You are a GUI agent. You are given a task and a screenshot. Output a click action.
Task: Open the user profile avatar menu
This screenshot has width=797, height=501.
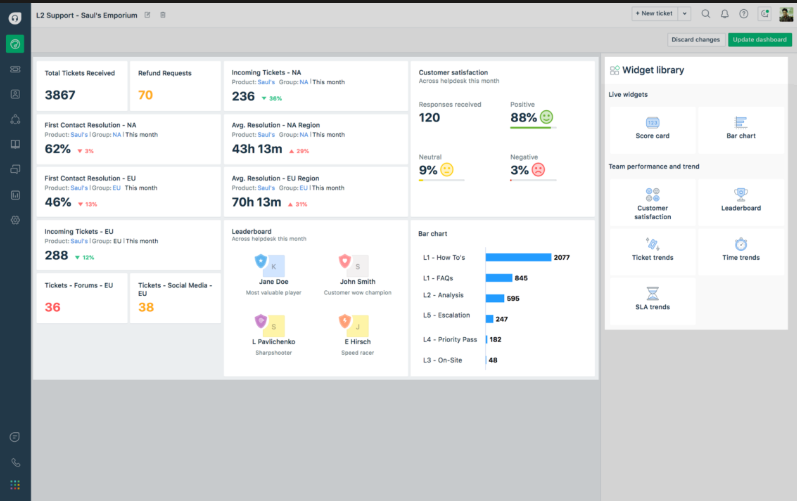[786, 14]
